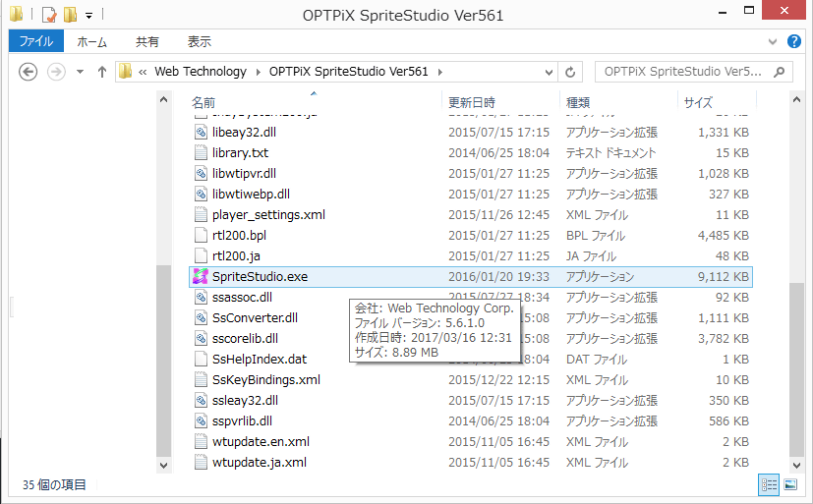This screenshot has height=504, width=813.
Task: Click the wtupdate.en.xml file icon
Action: [201, 442]
